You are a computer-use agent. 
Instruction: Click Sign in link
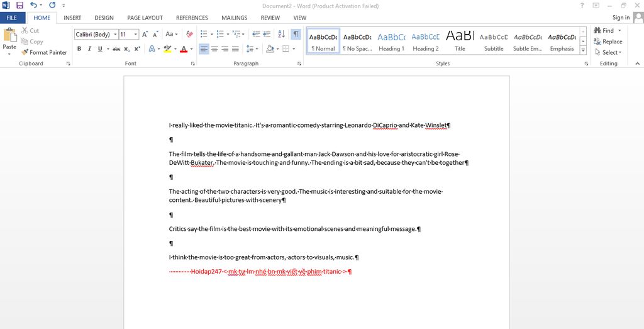pyautogui.click(x=621, y=18)
